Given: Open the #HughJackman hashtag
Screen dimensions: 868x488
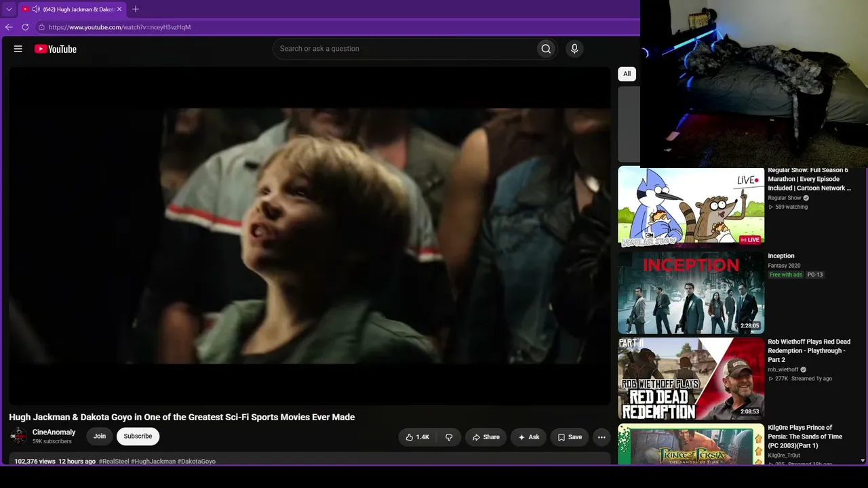Looking at the screenshot, I should (x=153, y=462).
